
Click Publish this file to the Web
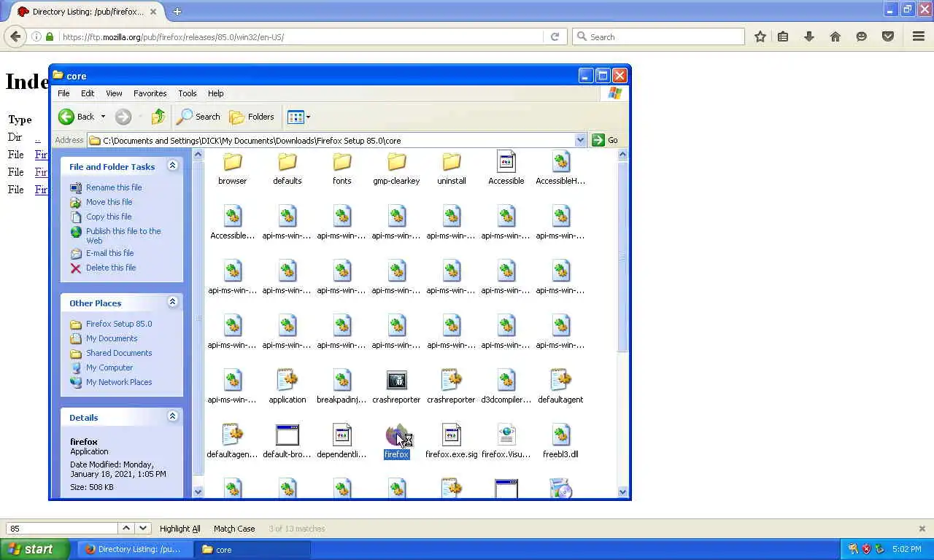click(x=123, y=236)
